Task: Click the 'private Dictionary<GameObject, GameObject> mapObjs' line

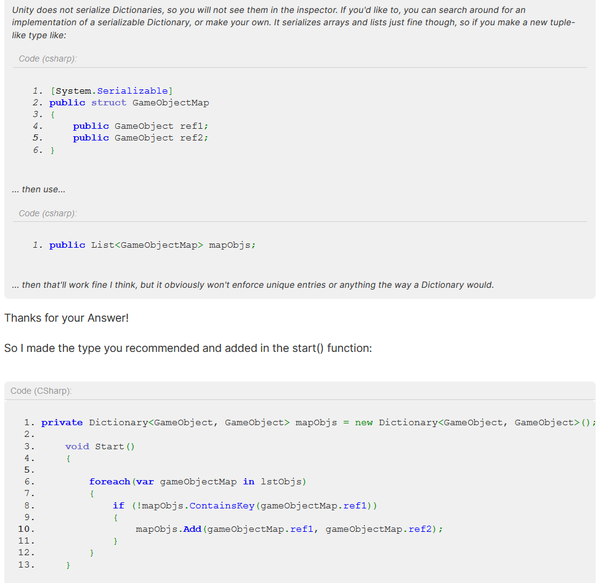Action: 318,422
